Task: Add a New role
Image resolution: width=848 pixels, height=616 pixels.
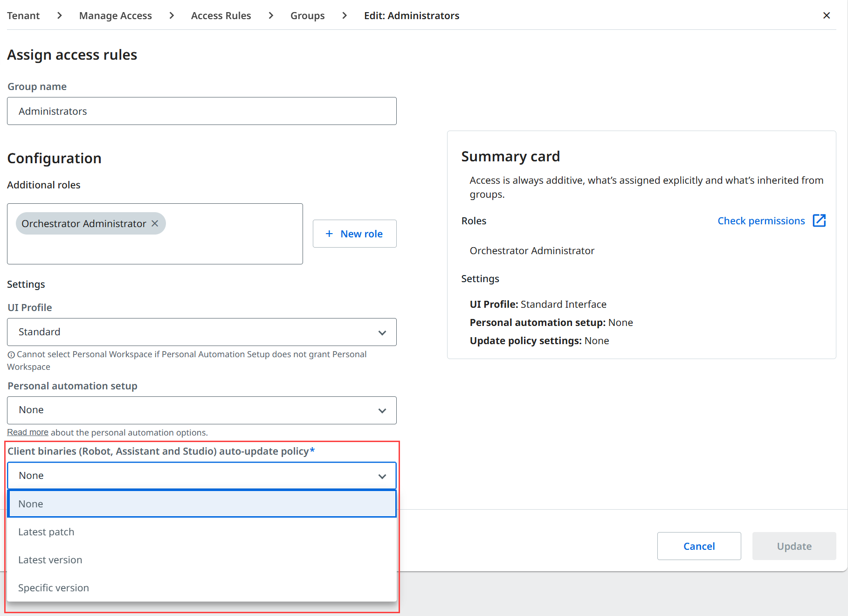Action: coord(354,234)
